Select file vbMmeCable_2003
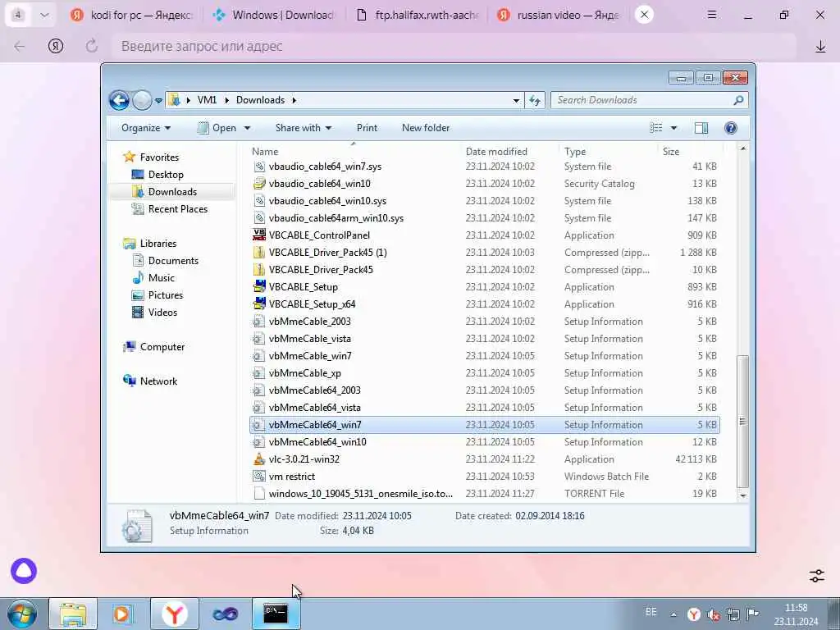Screen dimensions: 840x630 coord(309,322)
